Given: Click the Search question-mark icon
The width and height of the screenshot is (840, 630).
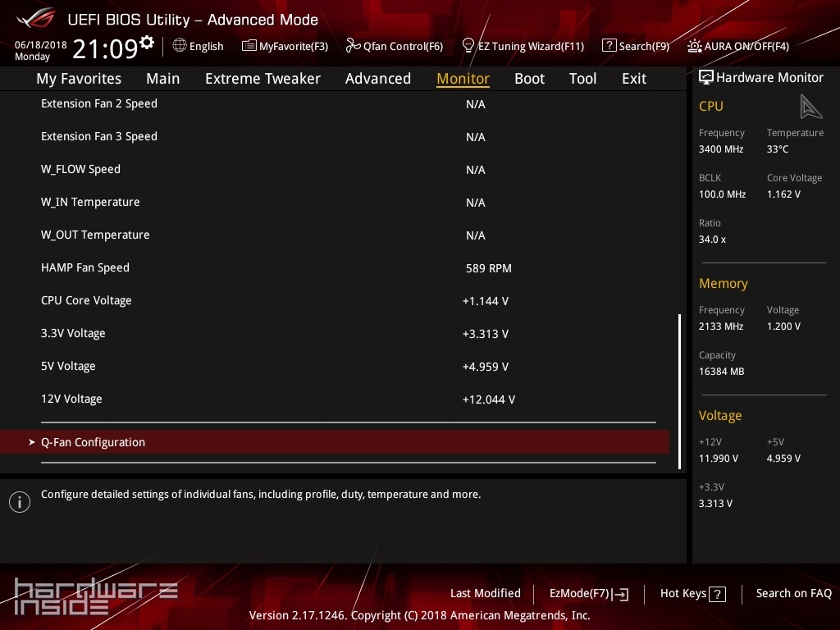Looking at the screenshot, I should [x=609, y=46].
